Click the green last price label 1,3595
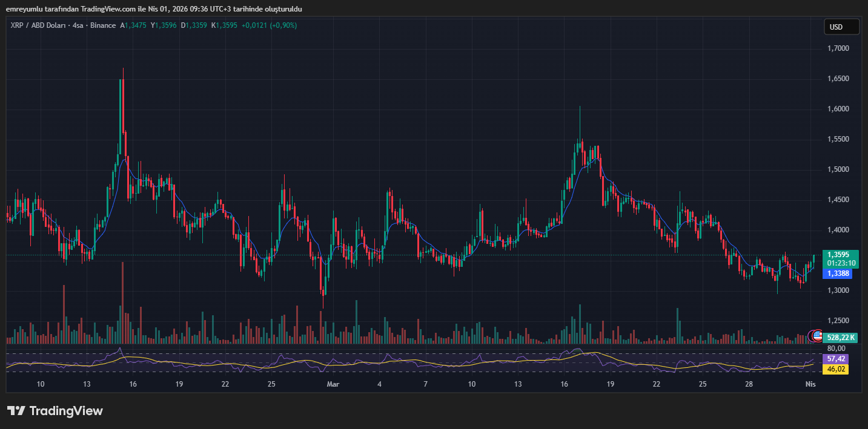 click(x=840, y=254)
